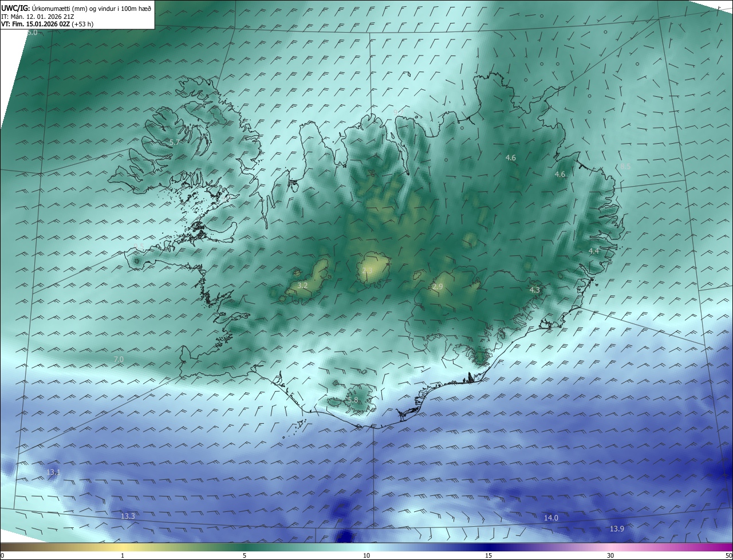Click the title 'UWC/IG: Úrkomumætti (mm) og vindur'
The image size is (733, 560).
76,8
